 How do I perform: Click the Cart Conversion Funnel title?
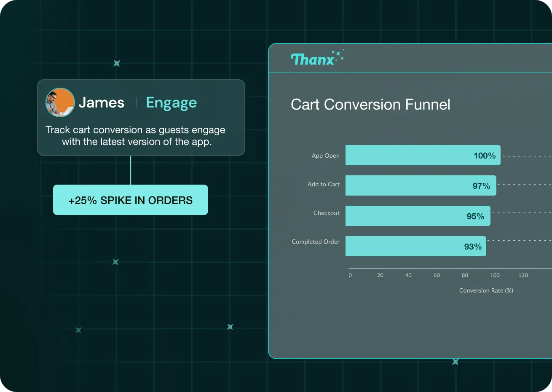click(370, 105)
